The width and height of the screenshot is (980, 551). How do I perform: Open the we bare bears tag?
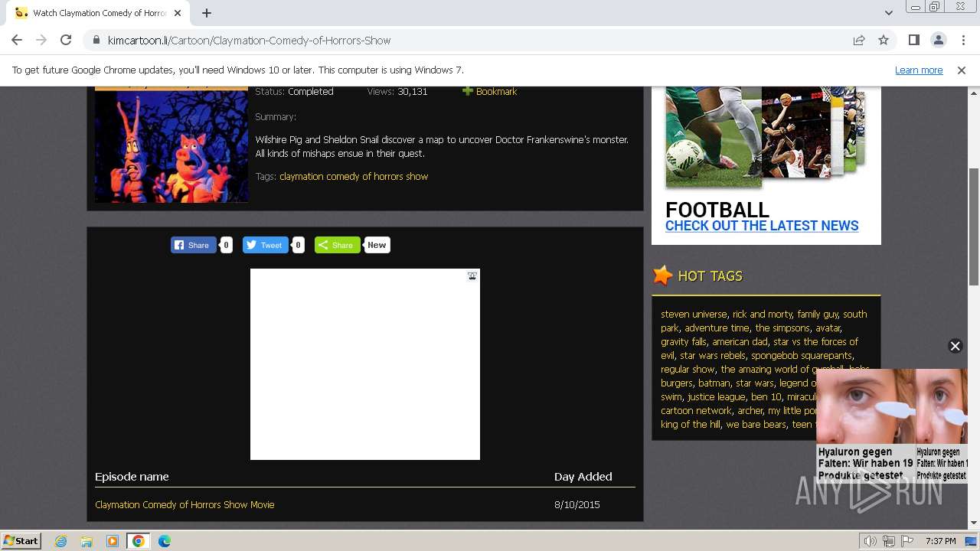756,424
